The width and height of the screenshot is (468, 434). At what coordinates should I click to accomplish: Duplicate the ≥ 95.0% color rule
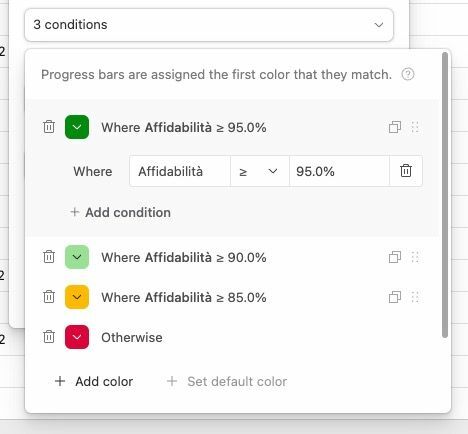pos(395,127)
